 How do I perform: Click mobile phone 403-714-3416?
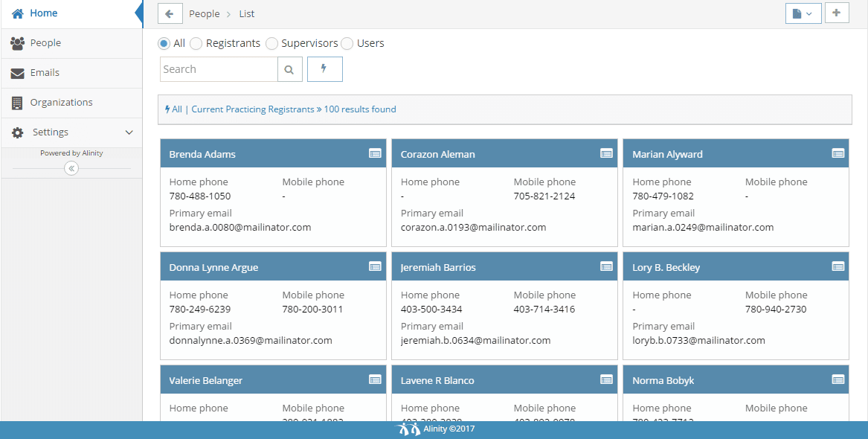click(544, 309)
